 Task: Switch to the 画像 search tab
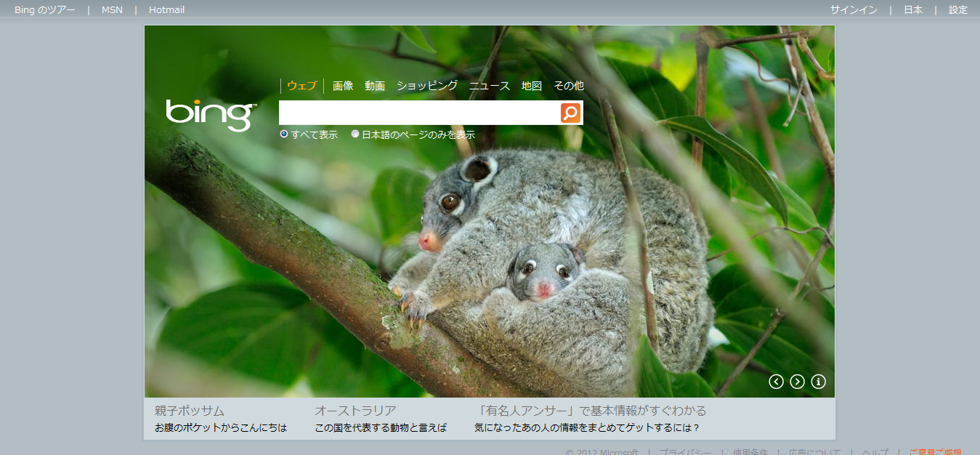pyautogui.click(x=343, y=86)
